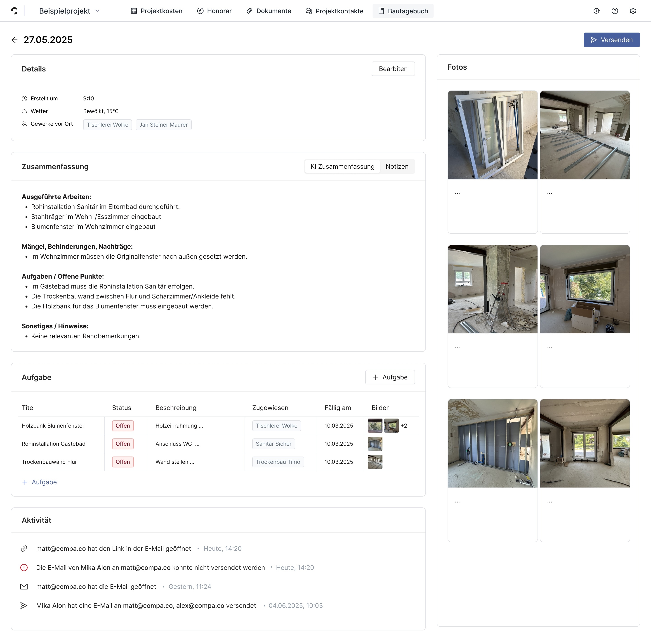Click the Bearbeiten button in Details
This screenshot has width=651, height=644.
[393, 69]
